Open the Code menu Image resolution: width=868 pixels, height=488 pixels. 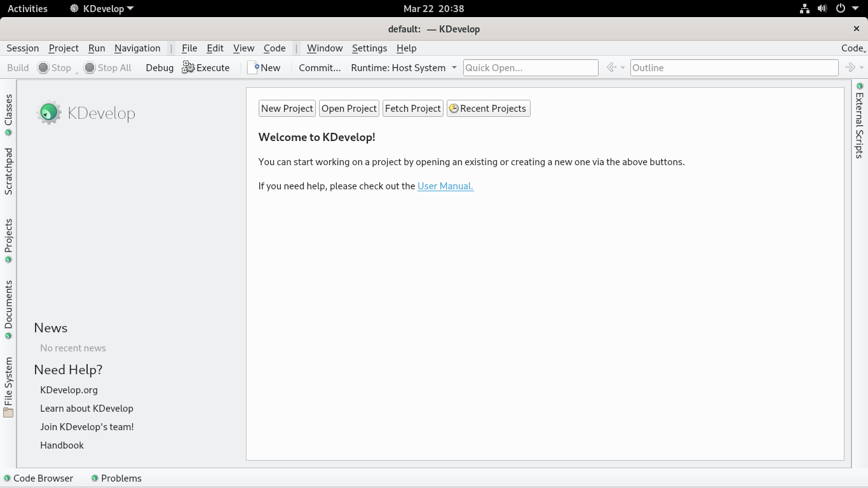coord(275,48)
